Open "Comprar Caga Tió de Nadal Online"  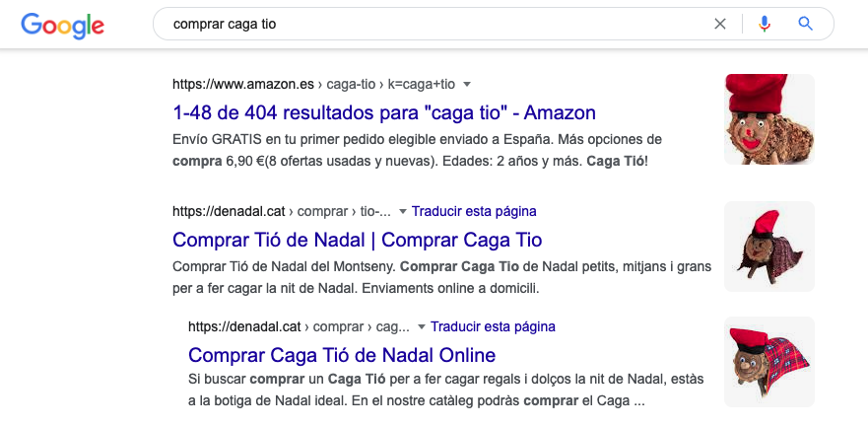click(341, 355)
